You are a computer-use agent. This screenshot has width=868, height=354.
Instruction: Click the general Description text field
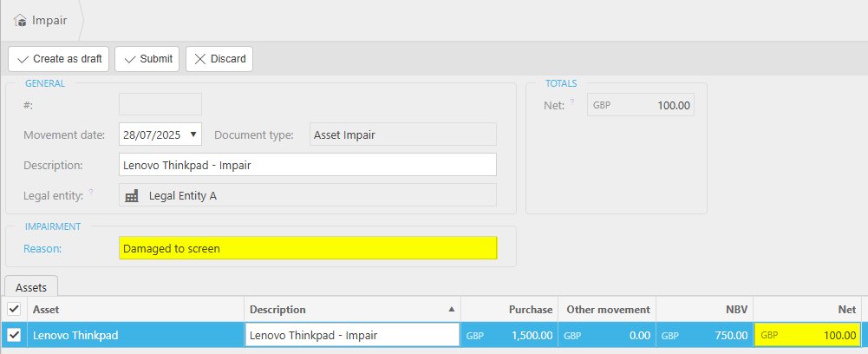[308, 165]
